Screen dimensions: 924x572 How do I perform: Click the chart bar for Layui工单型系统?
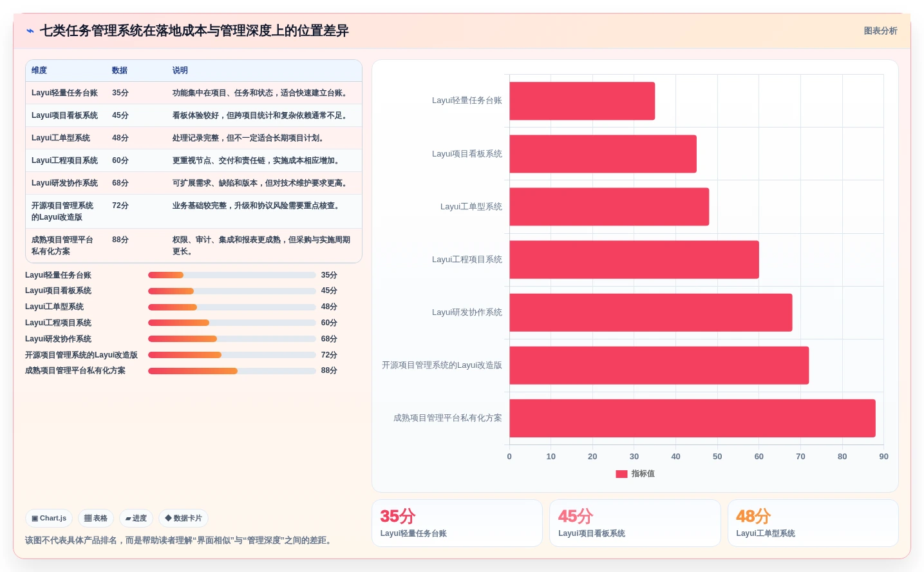coord(609,207)
